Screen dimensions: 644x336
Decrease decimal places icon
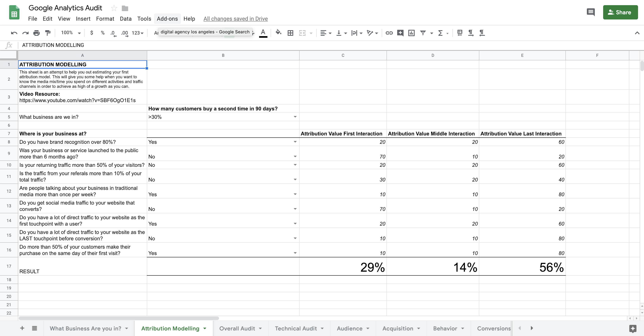[x=113, y=33]
